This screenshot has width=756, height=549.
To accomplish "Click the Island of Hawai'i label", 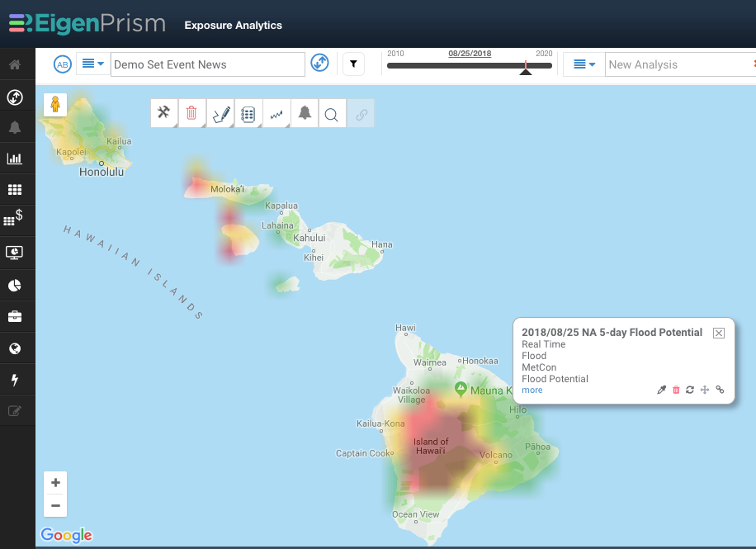I will pyautogui.click(x=431, y=447).
